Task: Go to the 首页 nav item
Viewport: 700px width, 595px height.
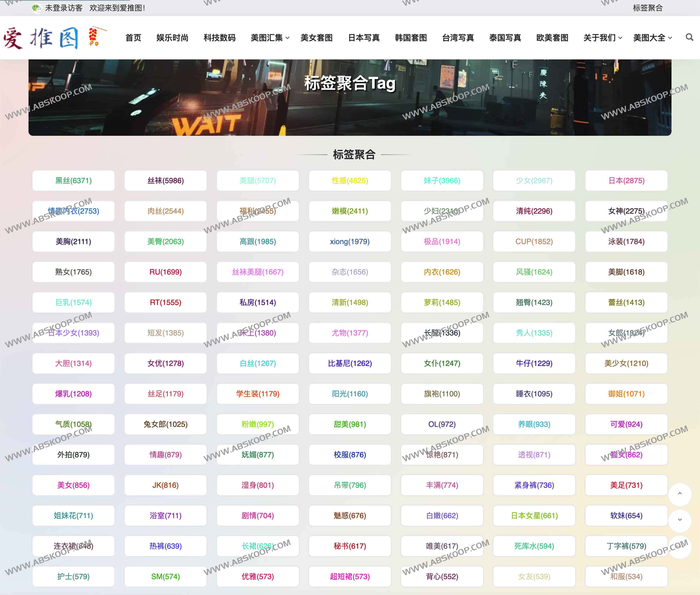Action: click(133, 38)
